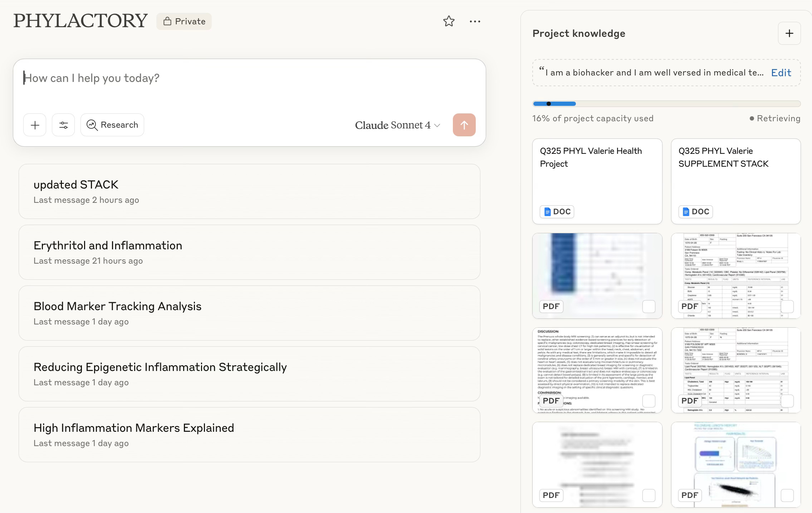Click the Private lock badge

point(184,21)
